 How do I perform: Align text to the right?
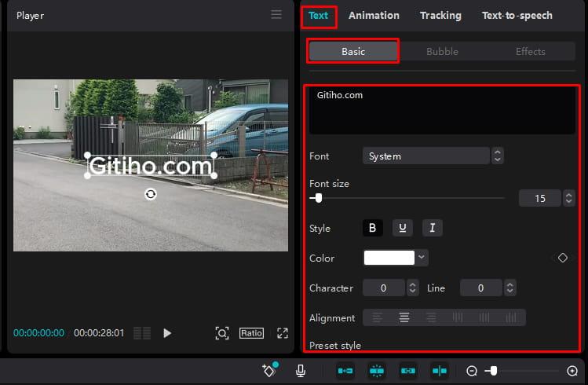pos(431,318)
